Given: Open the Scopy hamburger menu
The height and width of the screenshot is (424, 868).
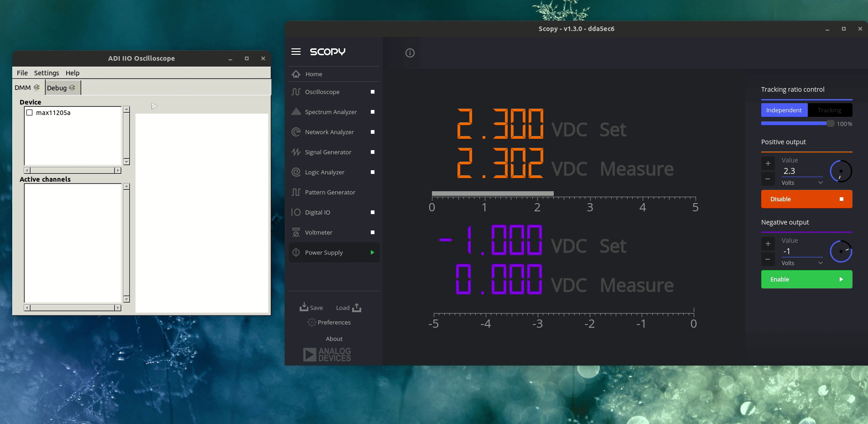Looking at the screenshot, I should (x=296, y=52).
